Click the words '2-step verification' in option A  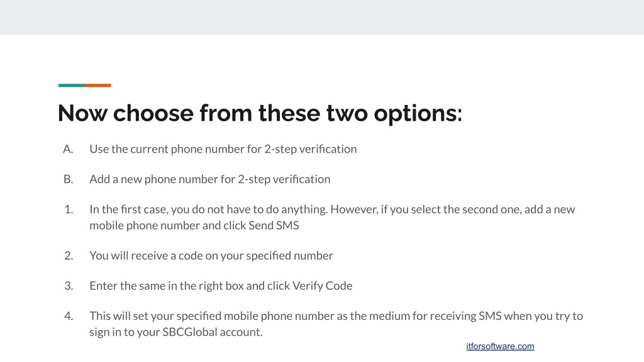[311, 149]
